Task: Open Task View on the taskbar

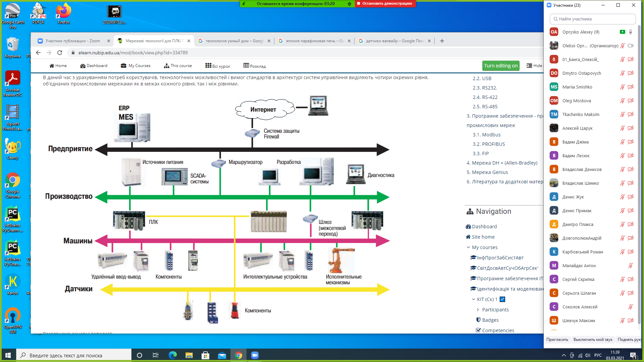Action: tap(156, 355)
